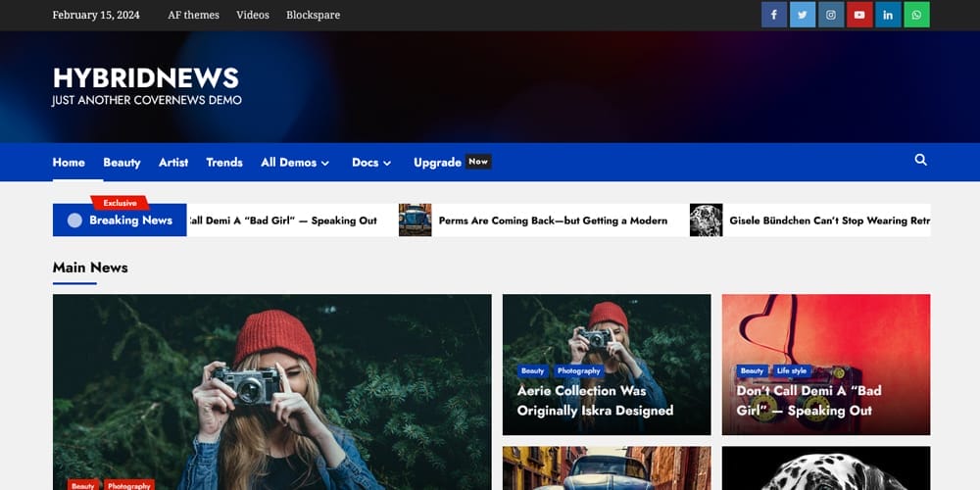The height and width of the screenshot is (490, 980).
Task: Open the Blockspare top link
Action: pos(314,15)
